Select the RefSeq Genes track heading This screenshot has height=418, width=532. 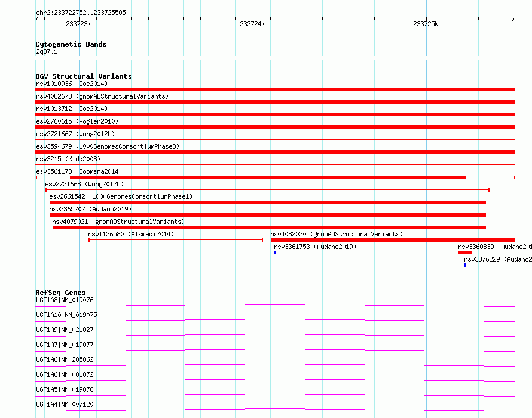[61, 293]
